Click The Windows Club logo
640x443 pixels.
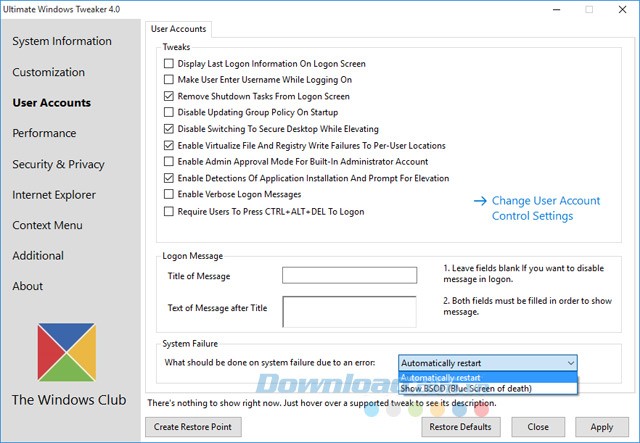pyautogui.click(x=69, y=352)
